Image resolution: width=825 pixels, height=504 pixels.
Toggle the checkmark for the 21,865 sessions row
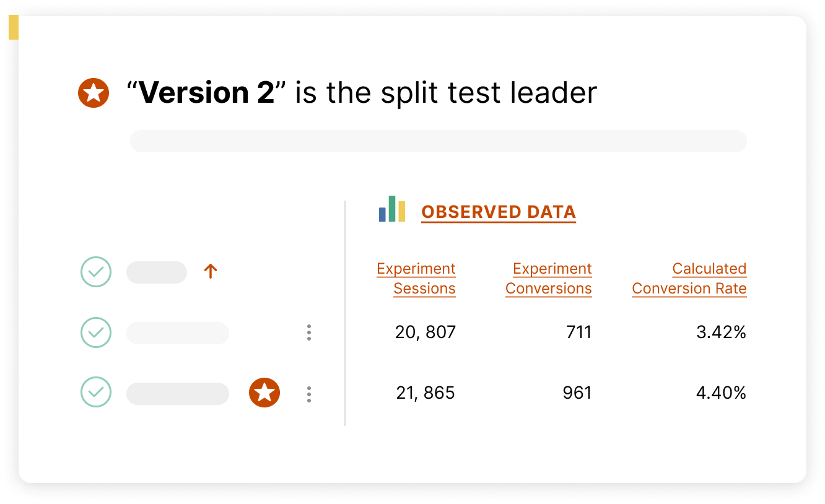(96, 393)
